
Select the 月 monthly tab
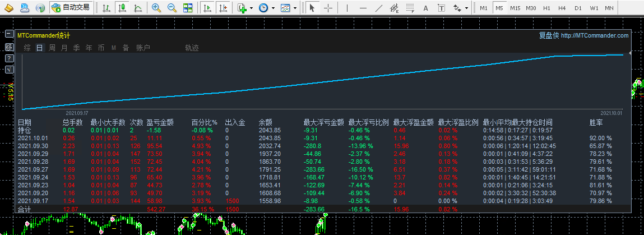click(64, 48)
